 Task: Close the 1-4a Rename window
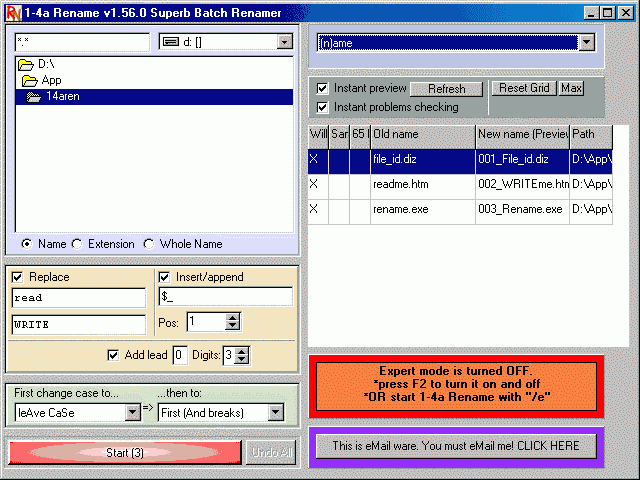pos(626,13)
